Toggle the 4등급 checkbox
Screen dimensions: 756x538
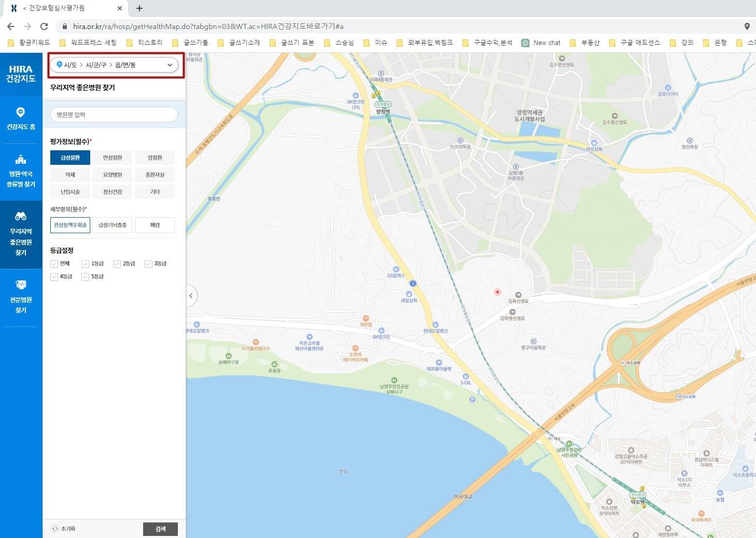[54, 277]
